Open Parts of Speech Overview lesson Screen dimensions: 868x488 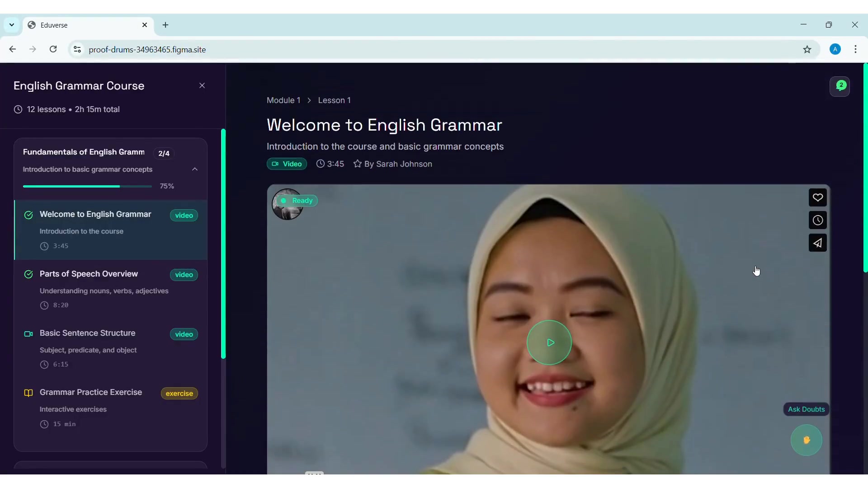(111, 289)
